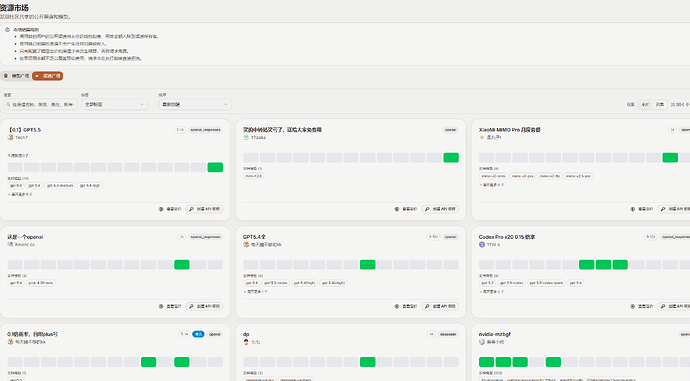Viewport: 690px width, 381px height.
Task: Click the author avatar on the dp card
Action: (x=246, y=342)
